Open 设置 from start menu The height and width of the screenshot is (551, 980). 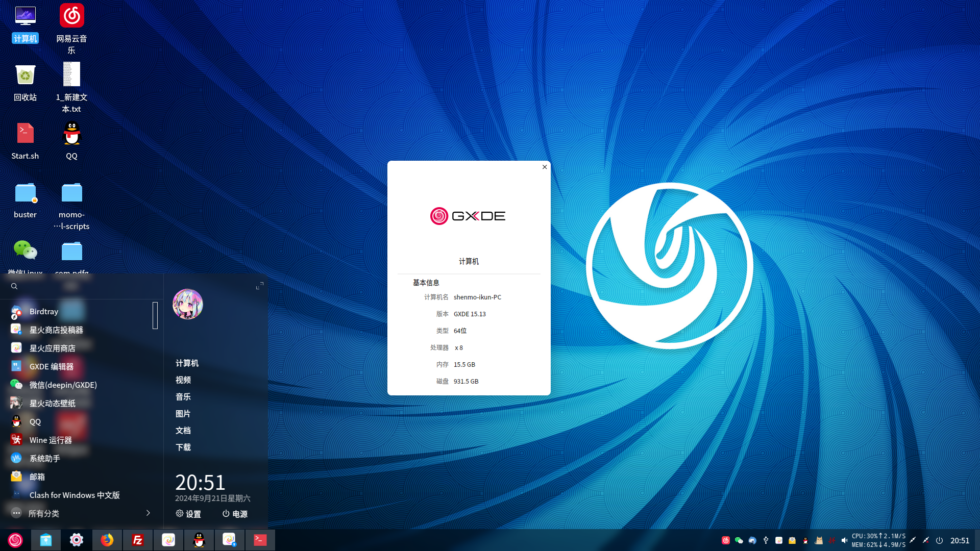coord(188,513)
